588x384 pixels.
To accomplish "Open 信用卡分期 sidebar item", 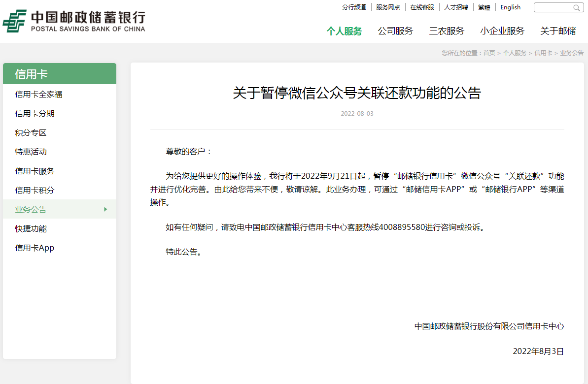I will 35,114.
